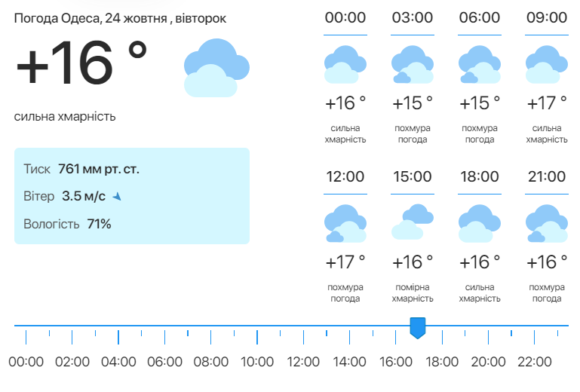Select the 21:00 forecast time heading
Image resolution: width=580 pixels, height=392 pixels.
pos(546,177)
